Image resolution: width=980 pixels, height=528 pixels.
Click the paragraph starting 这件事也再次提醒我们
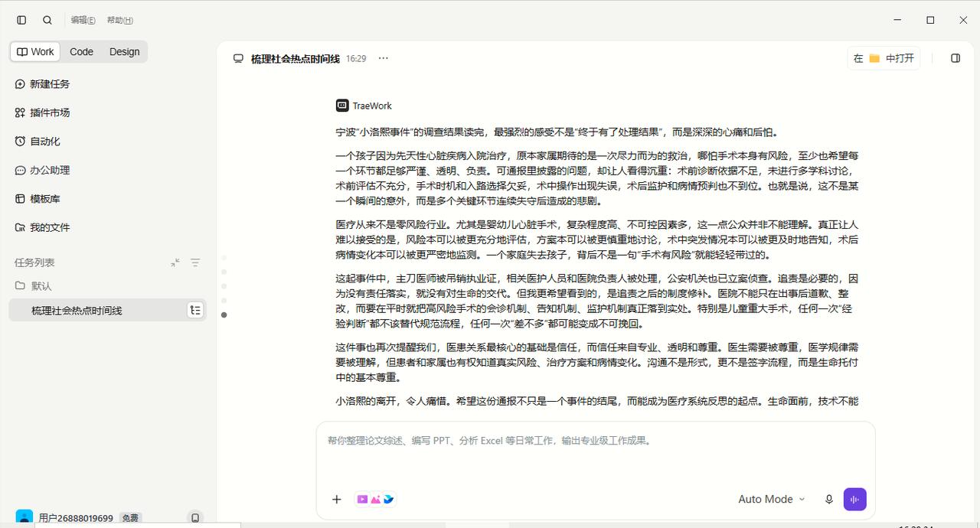[597, 362]
